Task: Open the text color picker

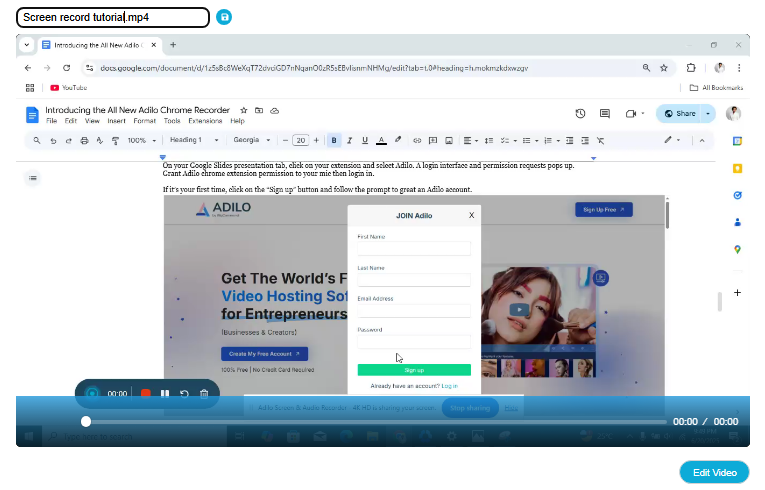Action: (382, 141)
